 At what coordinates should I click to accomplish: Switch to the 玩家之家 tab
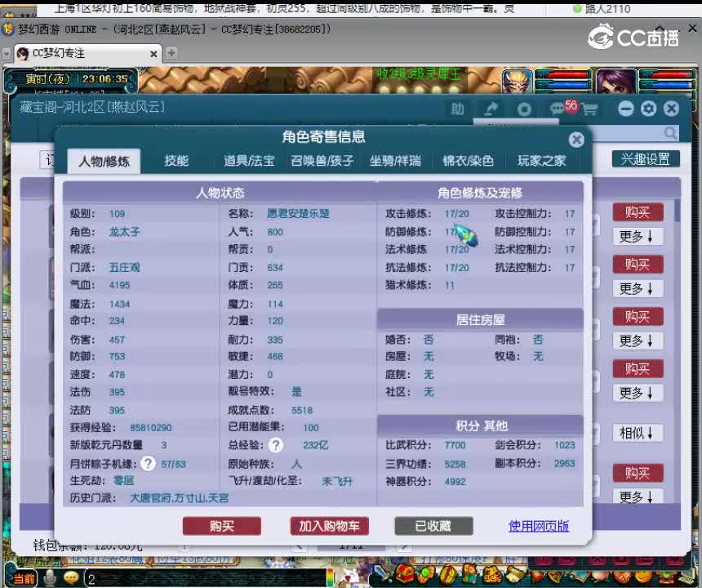click(542, 161)
